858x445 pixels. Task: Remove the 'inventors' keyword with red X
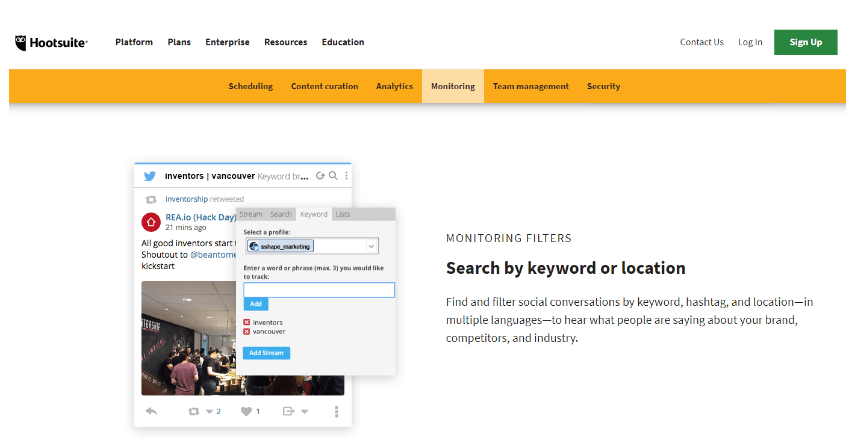(247, 322)
